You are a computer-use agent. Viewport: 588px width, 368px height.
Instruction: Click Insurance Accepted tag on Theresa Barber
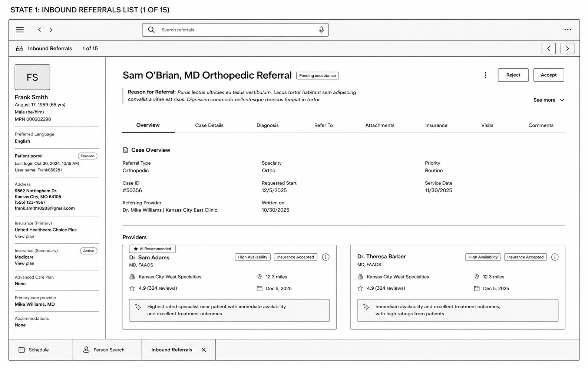pos(525,257)
